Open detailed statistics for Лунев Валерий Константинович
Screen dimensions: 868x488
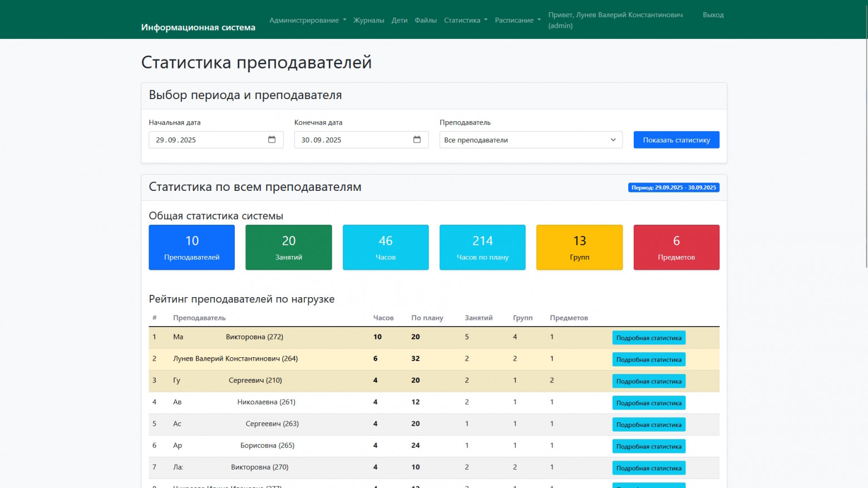(x=648, y=359)
